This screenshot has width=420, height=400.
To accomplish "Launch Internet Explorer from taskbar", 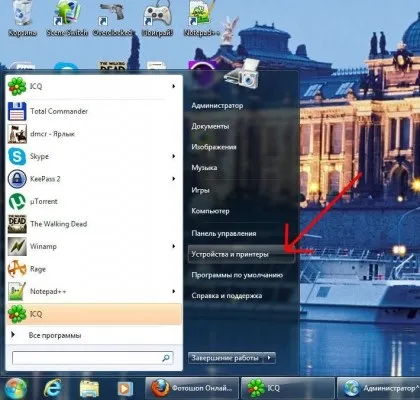I will tap(53, 389).
